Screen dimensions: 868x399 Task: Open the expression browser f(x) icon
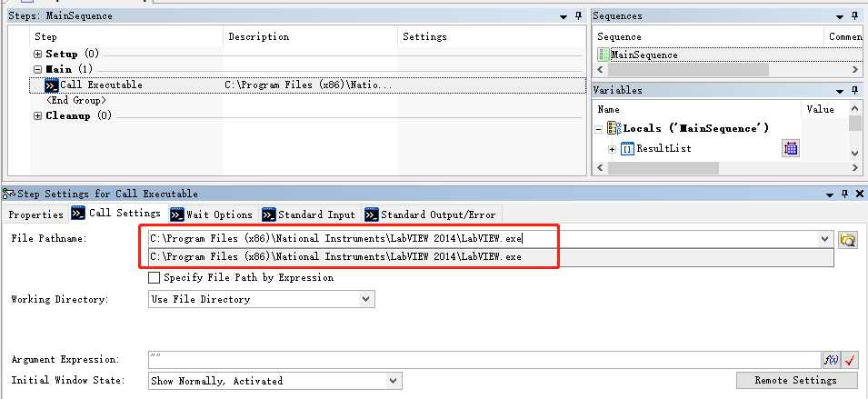coord(831,360)
